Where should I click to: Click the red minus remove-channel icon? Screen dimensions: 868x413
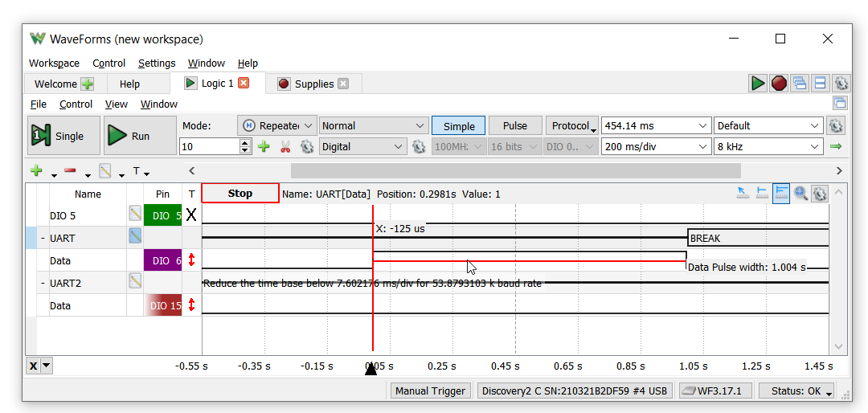[70, 171]
